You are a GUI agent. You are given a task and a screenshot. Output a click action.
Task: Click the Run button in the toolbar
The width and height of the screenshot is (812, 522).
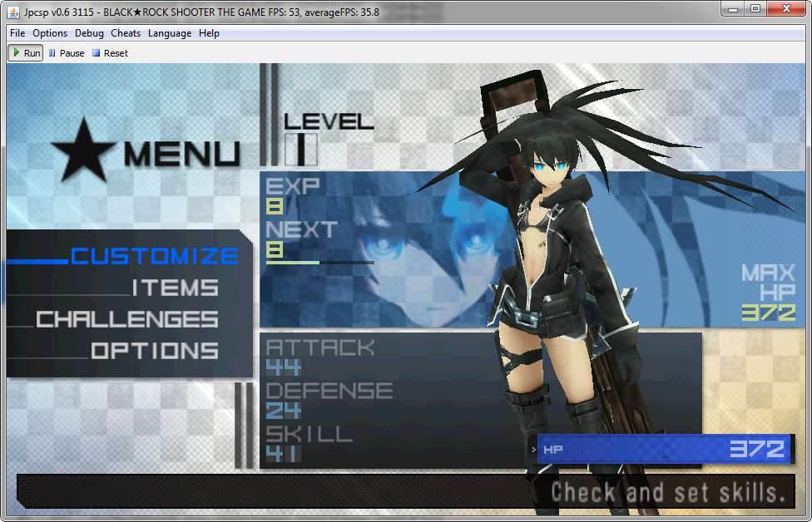tap(25, 53)
